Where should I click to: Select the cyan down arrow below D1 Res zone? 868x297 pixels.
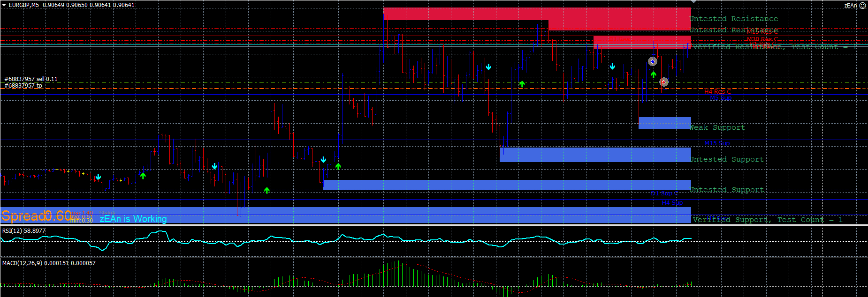(x=612, y=67)
